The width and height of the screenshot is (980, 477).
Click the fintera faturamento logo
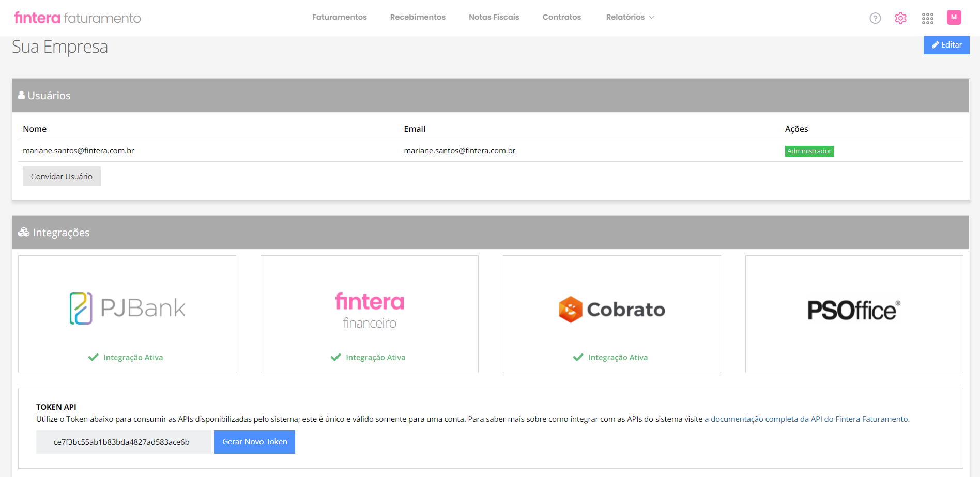(77, 17)
